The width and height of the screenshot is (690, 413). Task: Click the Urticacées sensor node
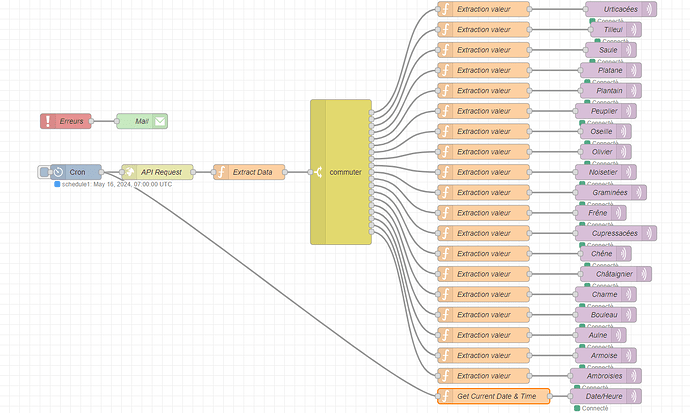pos(621,9)
